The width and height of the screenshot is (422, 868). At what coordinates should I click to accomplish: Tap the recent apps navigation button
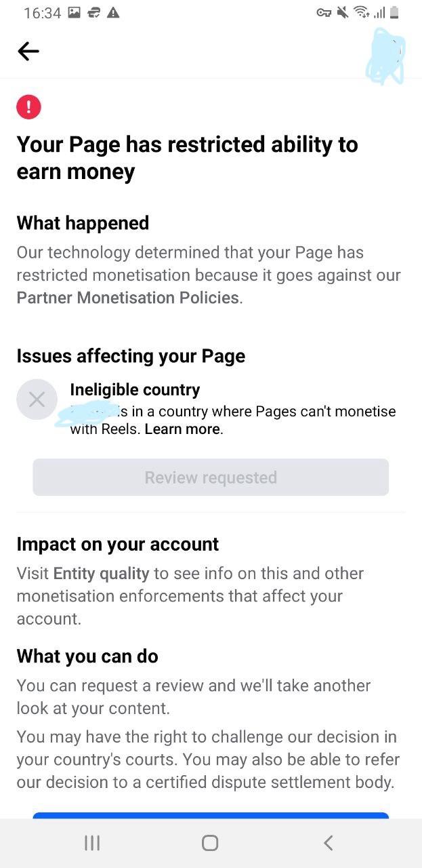pos(92,843)
